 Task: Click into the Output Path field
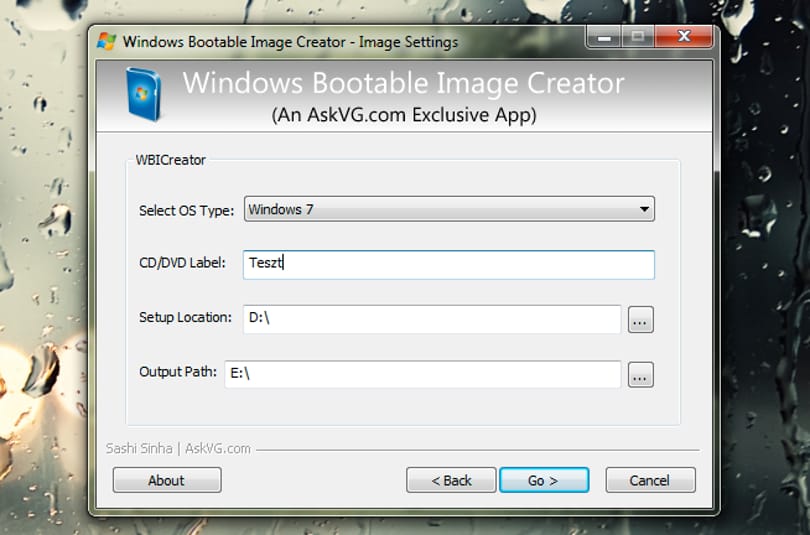pos(423,374)
